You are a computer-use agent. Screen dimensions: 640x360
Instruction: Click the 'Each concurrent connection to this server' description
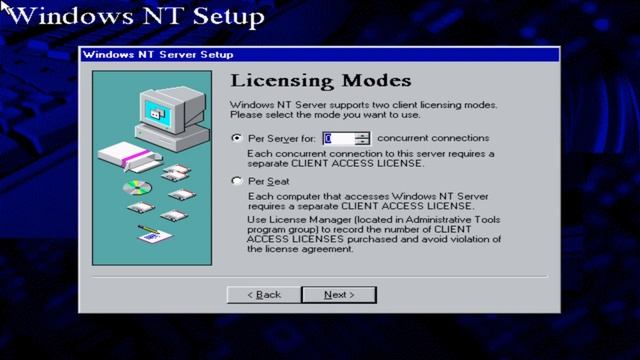click(x=371, y=159)
